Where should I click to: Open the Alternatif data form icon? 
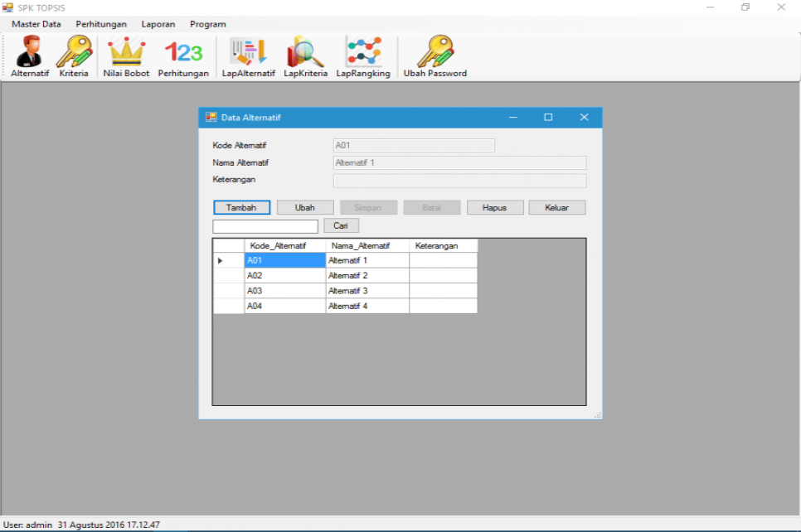click(x=29, y=56)
